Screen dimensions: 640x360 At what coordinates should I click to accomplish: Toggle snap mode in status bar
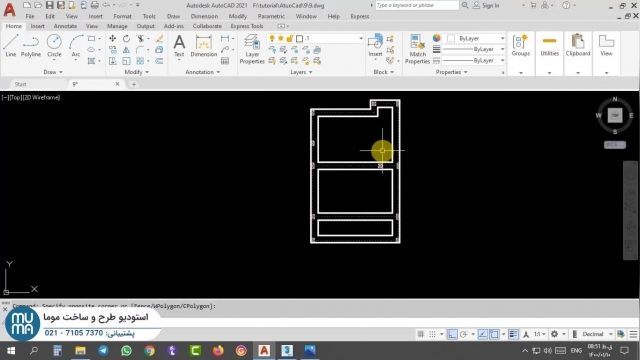click(432, 334)
